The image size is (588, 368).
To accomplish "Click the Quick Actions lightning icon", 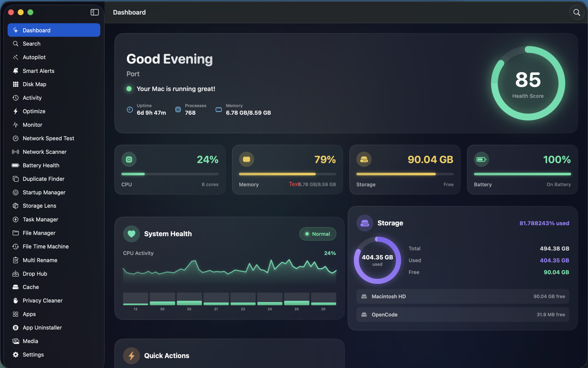I will coord(131,356).
